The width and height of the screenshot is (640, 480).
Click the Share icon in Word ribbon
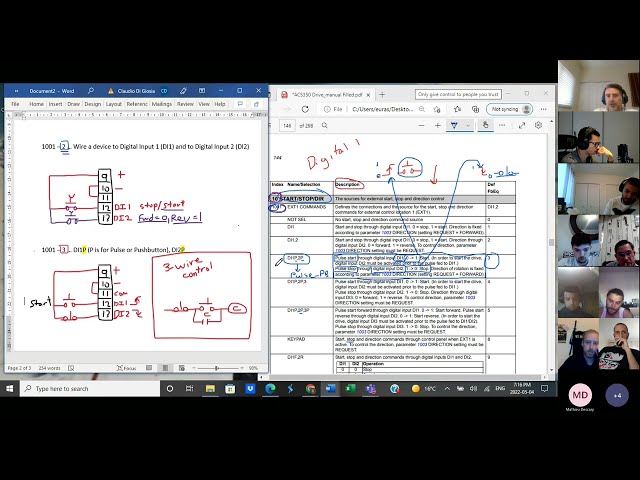256,104
